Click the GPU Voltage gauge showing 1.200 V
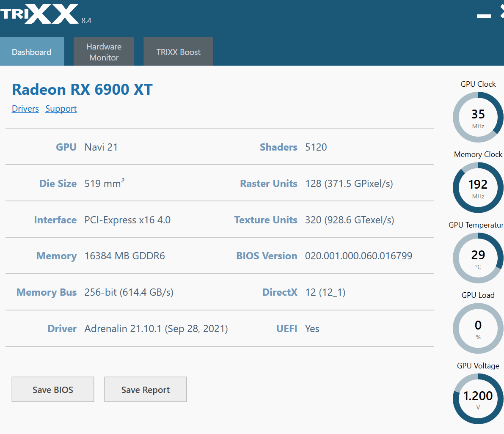 478,398
